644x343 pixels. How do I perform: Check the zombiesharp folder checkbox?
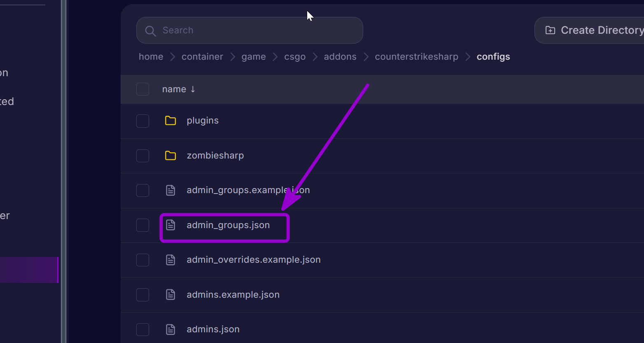pos(142,156)
